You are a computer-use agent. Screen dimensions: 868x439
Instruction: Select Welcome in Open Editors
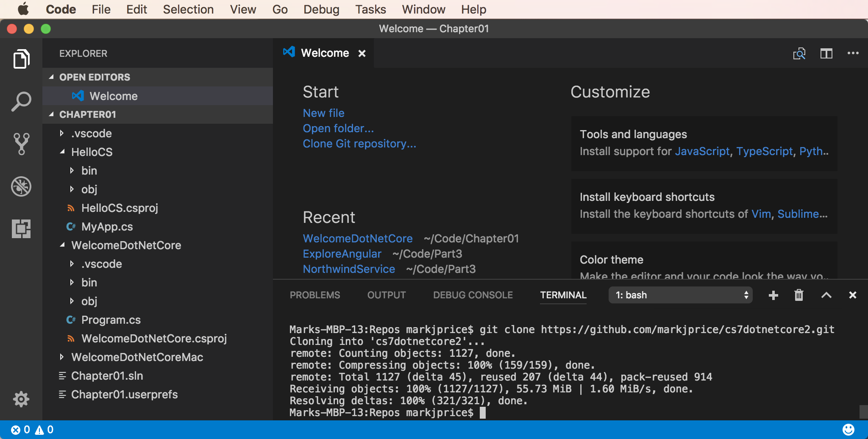click(158, 96)
